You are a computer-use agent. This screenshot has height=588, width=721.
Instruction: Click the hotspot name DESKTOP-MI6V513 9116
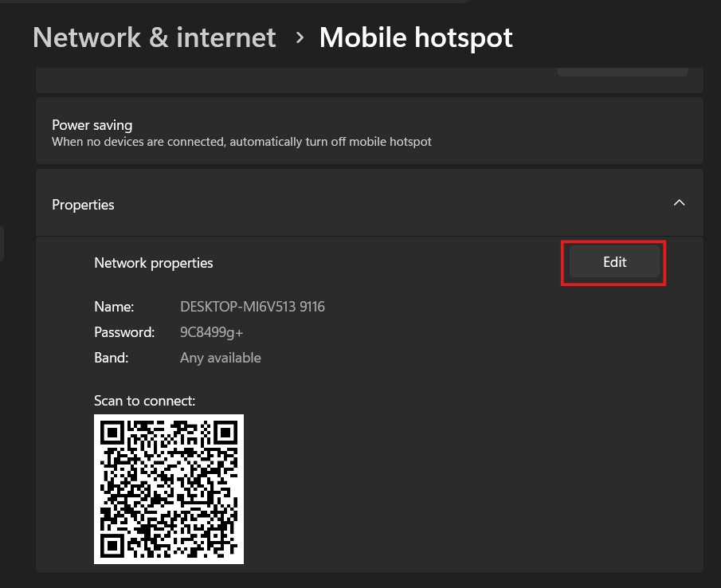(252, 307)
